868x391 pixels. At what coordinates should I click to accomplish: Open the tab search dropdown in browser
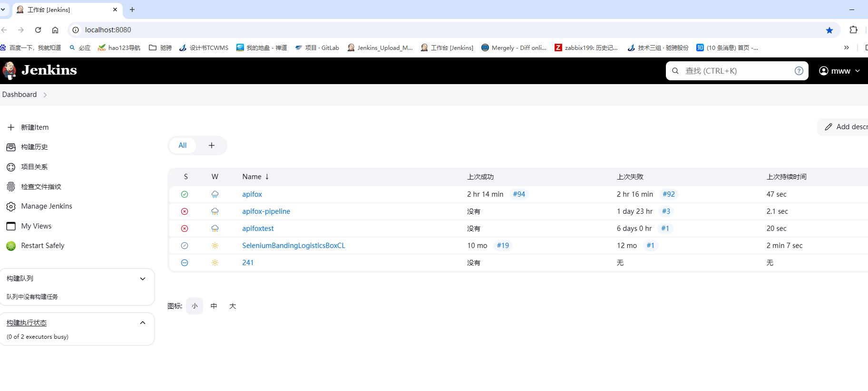(x=3, y=10)
